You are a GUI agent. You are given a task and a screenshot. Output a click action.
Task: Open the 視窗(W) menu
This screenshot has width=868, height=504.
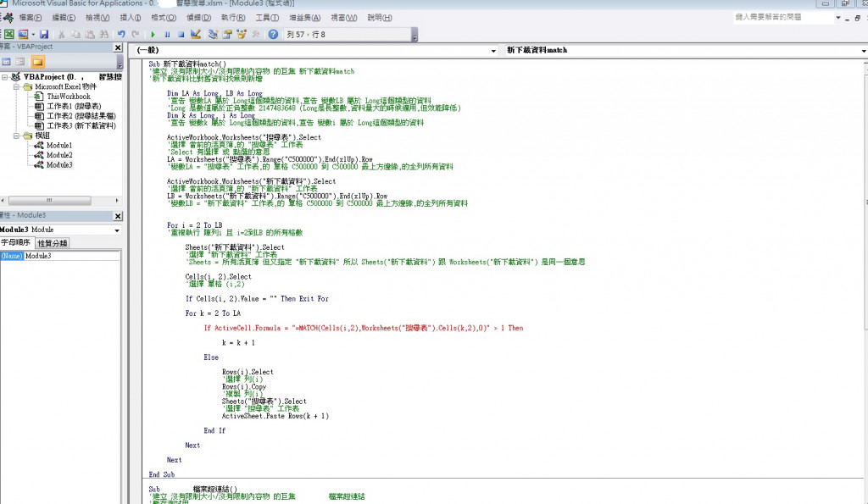click(344, 18)
